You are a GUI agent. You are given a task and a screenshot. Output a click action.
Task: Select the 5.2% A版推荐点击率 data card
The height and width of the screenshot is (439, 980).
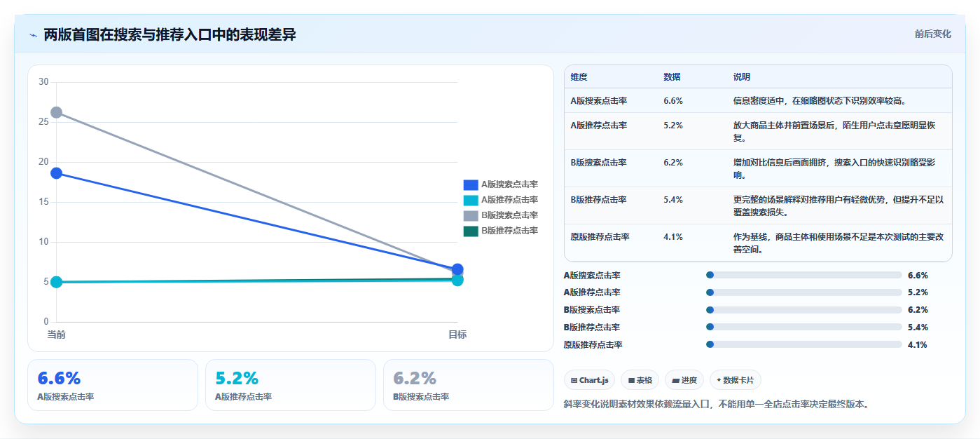(x=291, y=385)
